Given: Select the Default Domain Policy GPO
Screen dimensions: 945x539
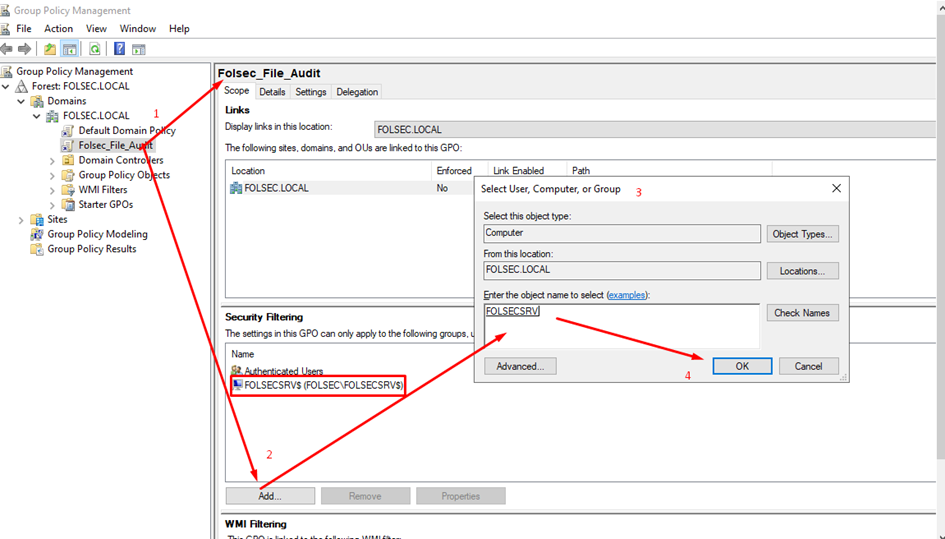Looking at the screenshot, I should click(x=126, y=130).
